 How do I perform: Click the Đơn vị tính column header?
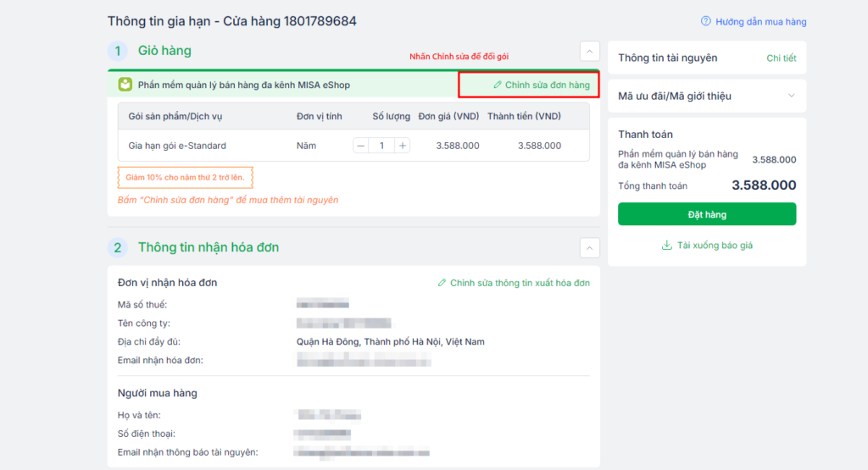[x=320, y=116]
